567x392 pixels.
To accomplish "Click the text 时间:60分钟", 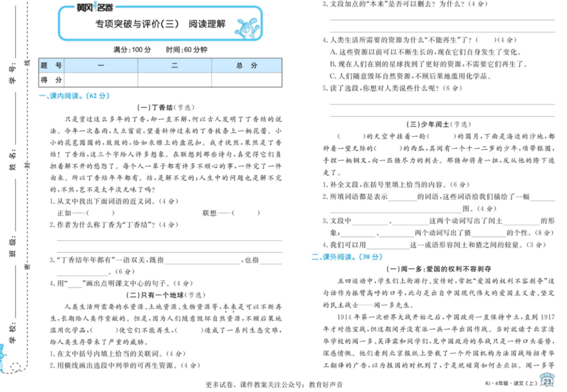I will pyautogui.click(x=186, y=49).
